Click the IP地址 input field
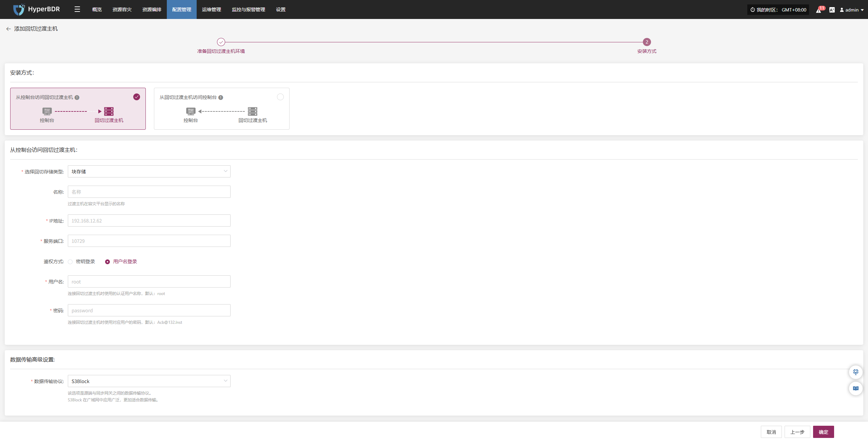Screen dimensions: 868x442 [x=149, y=220]
